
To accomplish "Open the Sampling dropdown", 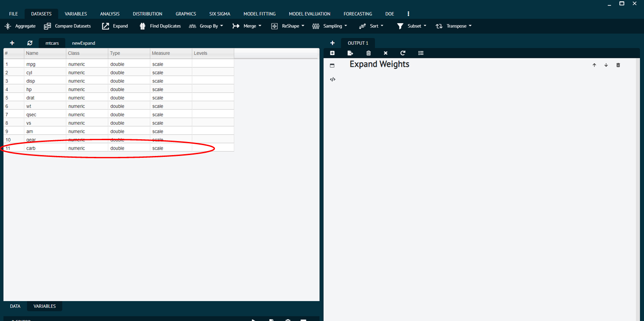I will coord(329,26).
